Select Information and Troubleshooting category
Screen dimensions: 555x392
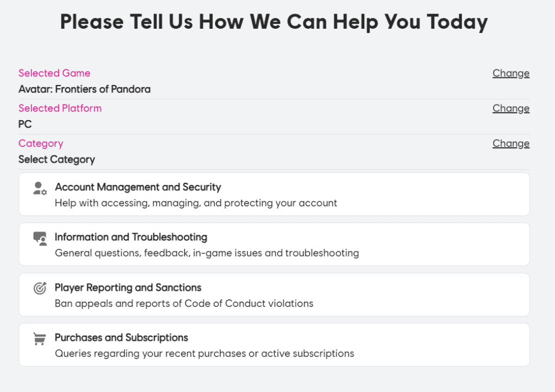[x=274, y=244]
